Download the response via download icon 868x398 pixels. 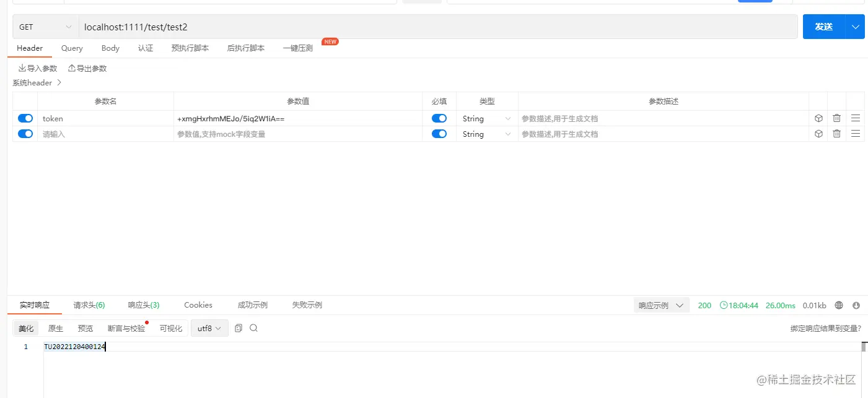856,305
